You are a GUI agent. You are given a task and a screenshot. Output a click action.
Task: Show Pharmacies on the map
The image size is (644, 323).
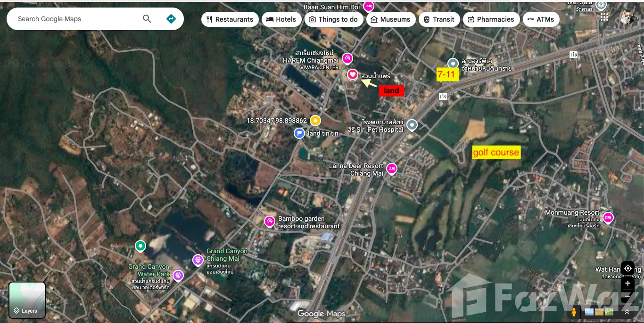click(491, 19)
